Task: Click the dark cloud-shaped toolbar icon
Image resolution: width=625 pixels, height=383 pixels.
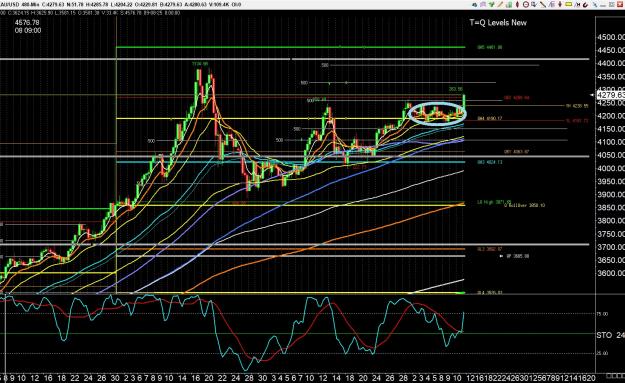Action: [474, 5]
